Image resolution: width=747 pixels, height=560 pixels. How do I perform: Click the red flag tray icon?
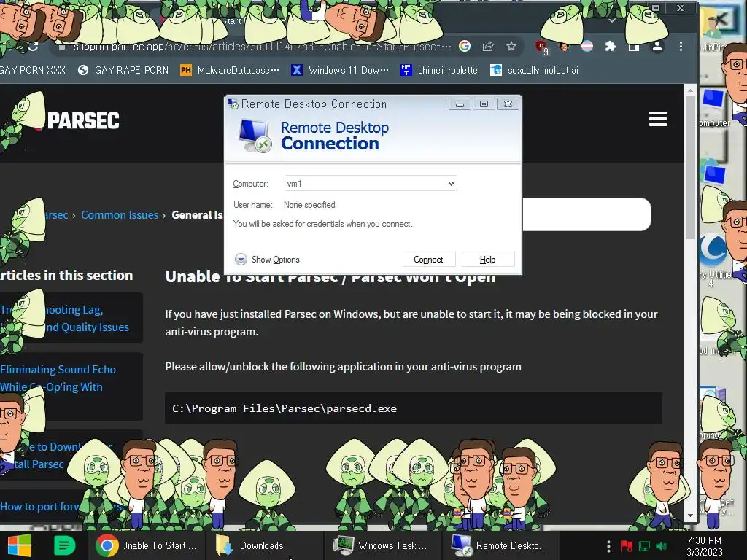click(626, 545)
